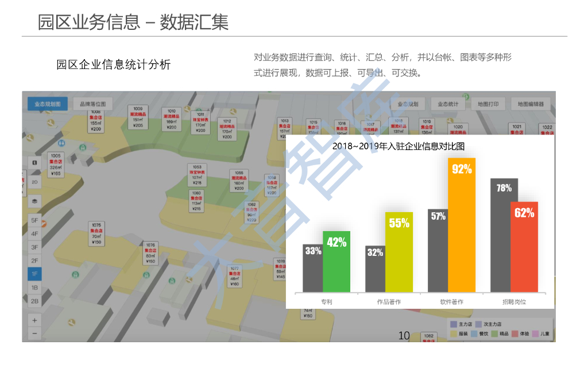
Task: Open the 地图打印 map print tool
Action: click(489, 103)
